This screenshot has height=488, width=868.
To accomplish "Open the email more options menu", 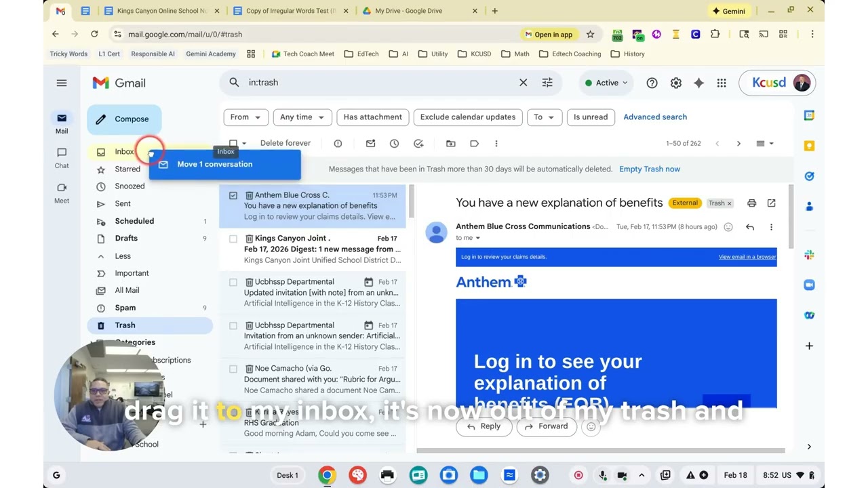I will pyautogui.click(x=771, y=227).
